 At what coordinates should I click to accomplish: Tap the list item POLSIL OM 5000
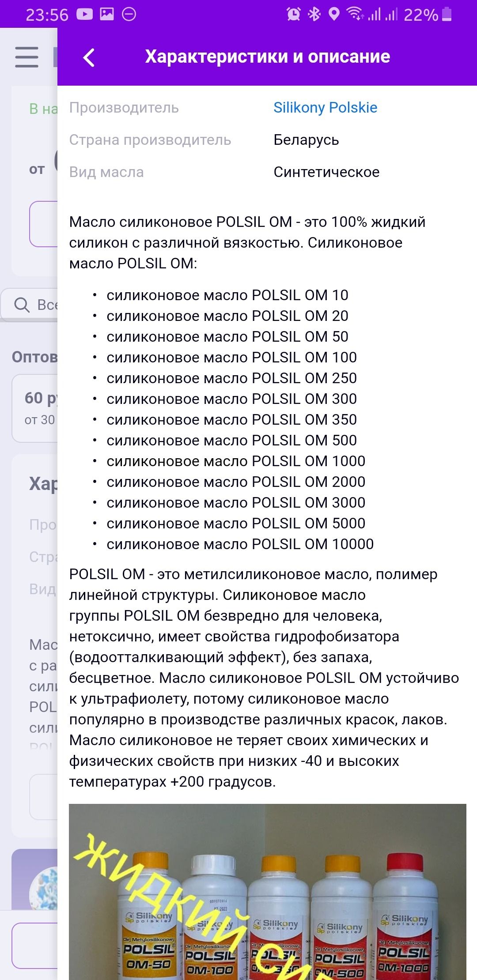coord(236,523)
